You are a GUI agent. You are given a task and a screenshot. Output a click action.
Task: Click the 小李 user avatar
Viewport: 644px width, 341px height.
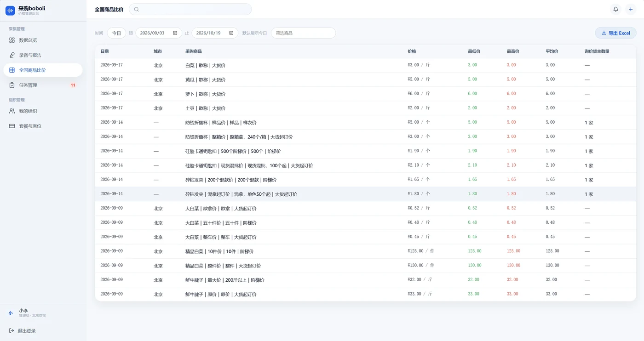click(x=11, y=313)
